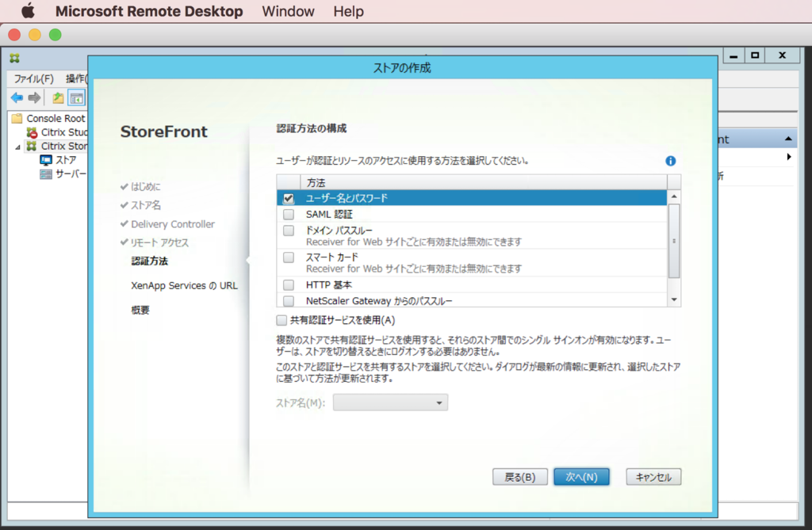Click the list scroll down arrow
The image size is (812, 530).
pos(674,299)
